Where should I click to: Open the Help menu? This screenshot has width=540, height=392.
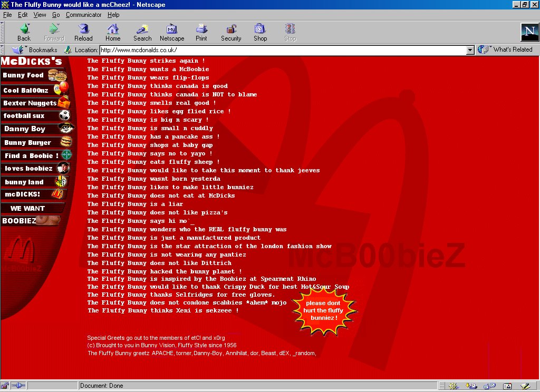[113, 15]
